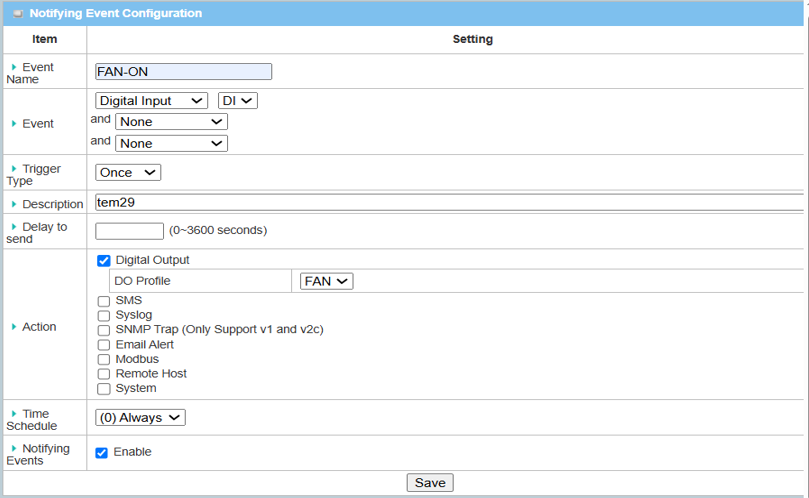The image size is (809, 498).
Task: Tick the Email Alert checkbox
Action: click(104, 345)
